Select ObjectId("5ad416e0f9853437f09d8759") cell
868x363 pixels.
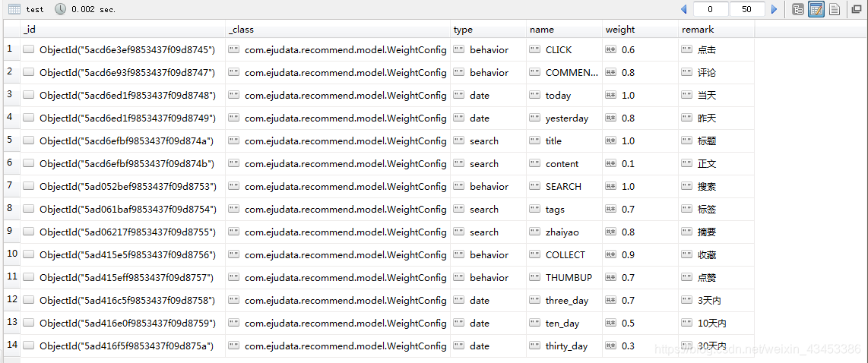[x=122, y=324]
